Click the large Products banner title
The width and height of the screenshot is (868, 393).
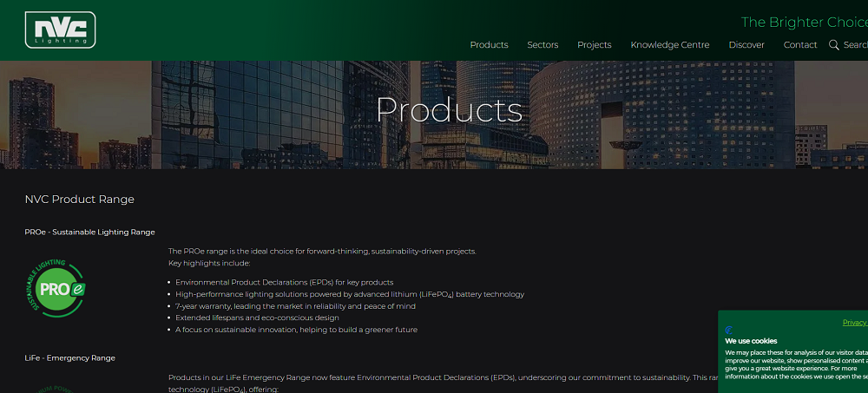[x=449, y=110]
